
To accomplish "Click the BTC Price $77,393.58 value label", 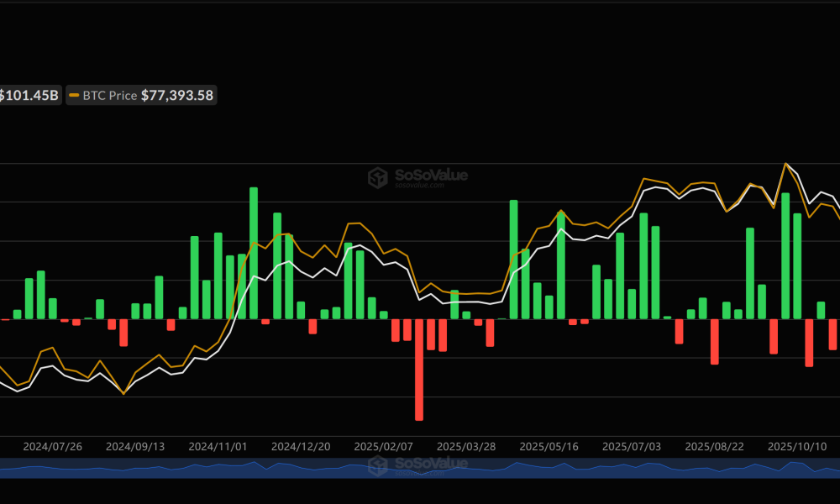I will coord(177,95).
